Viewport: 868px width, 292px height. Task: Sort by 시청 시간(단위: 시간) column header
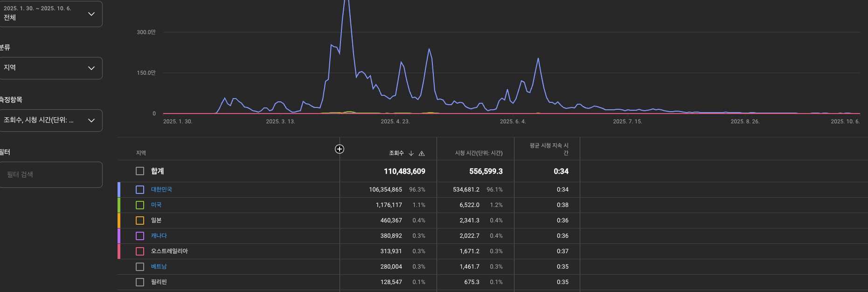coord(479,153)
